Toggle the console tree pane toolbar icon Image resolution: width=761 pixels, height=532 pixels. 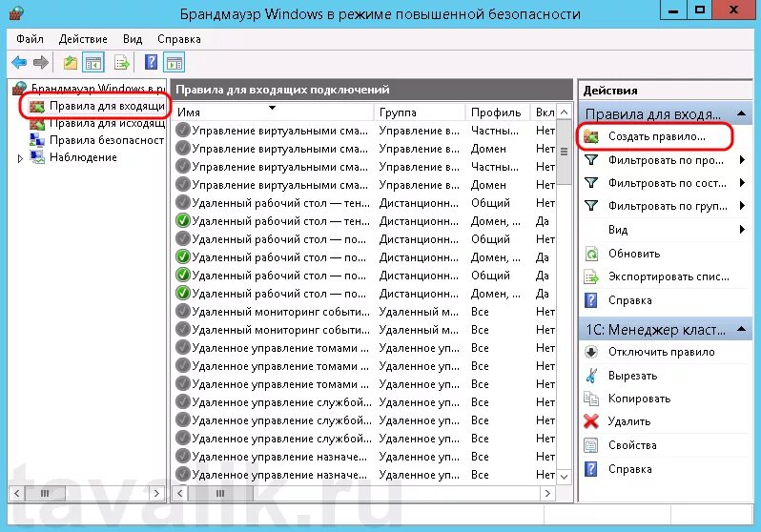point(93,63)
